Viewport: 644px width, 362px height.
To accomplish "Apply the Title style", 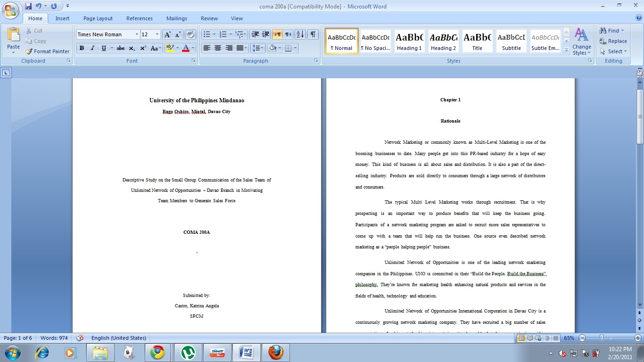I will pos(477,41).
